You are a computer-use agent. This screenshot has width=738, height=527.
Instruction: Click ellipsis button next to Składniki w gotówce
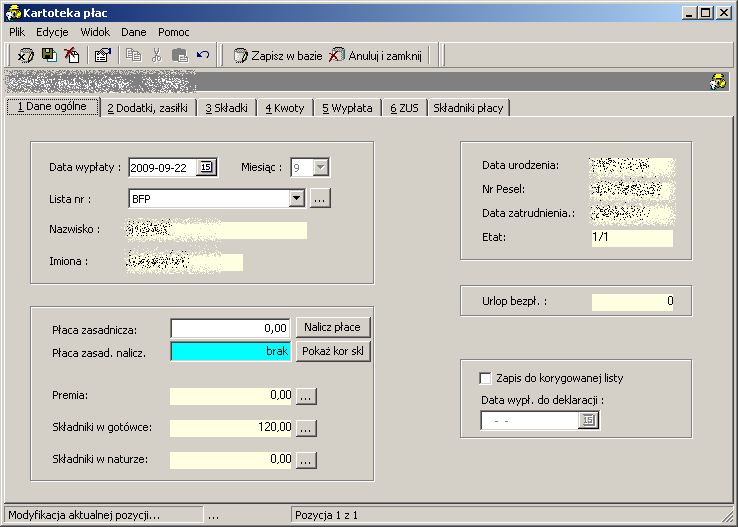[x=306, y=428]
